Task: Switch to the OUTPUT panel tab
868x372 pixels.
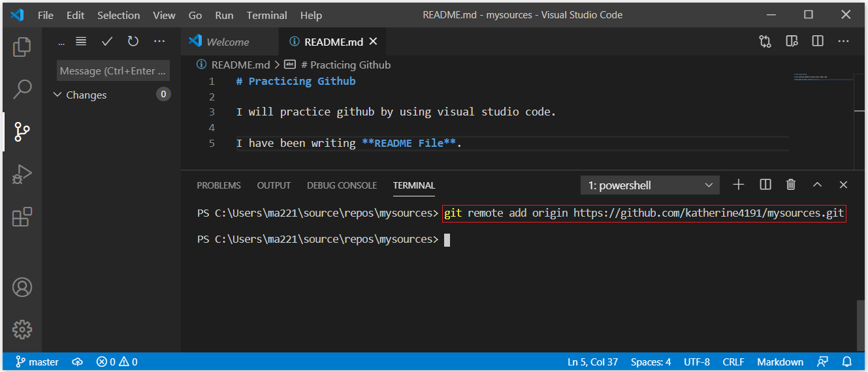Action: coord(274,185)
